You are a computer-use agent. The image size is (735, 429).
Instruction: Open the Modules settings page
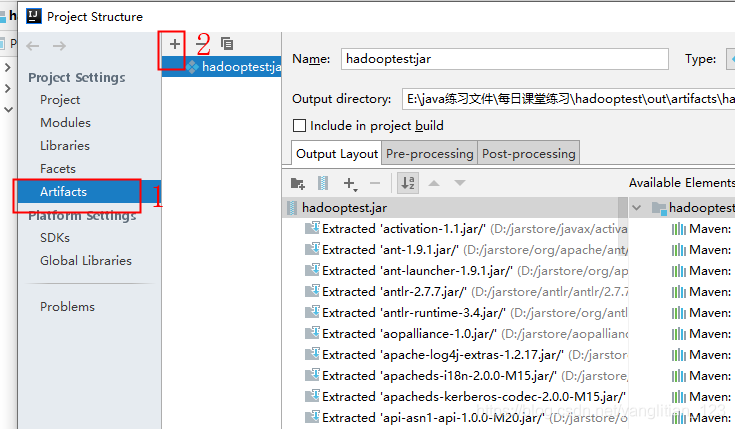65,123
